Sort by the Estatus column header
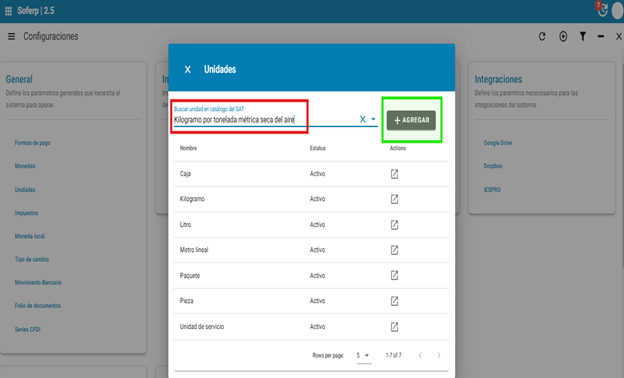The image size is (624, 378). coord(318,148)
